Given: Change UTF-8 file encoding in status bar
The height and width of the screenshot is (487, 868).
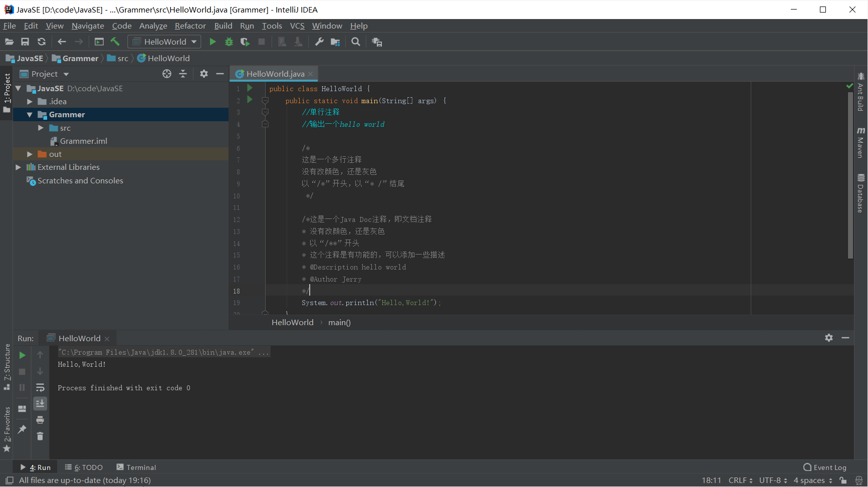Looking at the screenshot, I should coord(773,480).
